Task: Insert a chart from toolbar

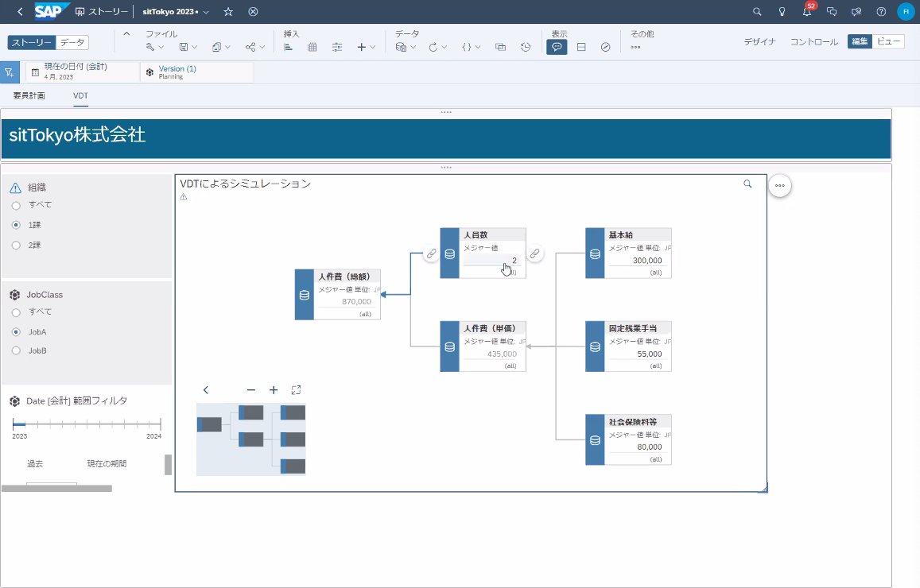Action: pos(288,47)
